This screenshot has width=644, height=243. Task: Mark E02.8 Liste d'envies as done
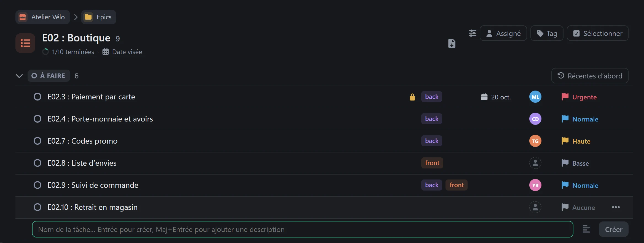(x=37, y=163)
